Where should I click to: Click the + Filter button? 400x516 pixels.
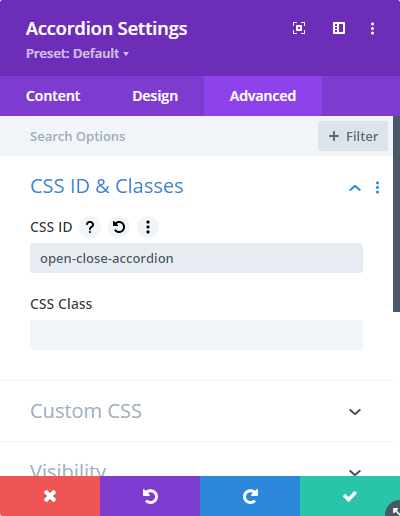point(353,136)
